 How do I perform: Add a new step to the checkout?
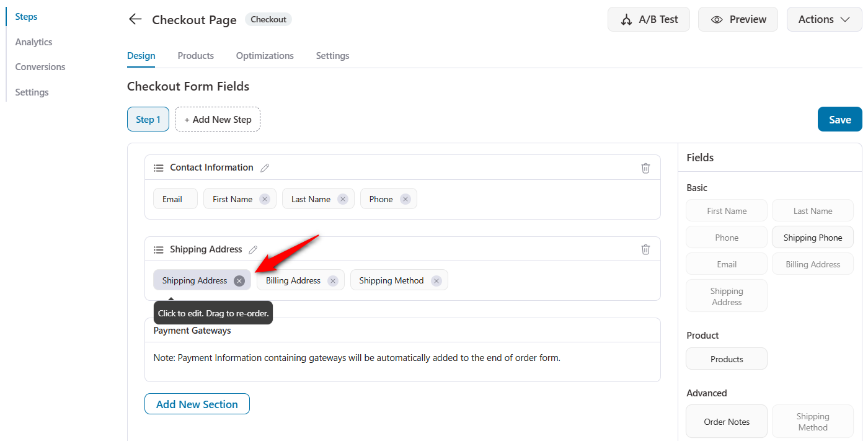click(217, 119)
